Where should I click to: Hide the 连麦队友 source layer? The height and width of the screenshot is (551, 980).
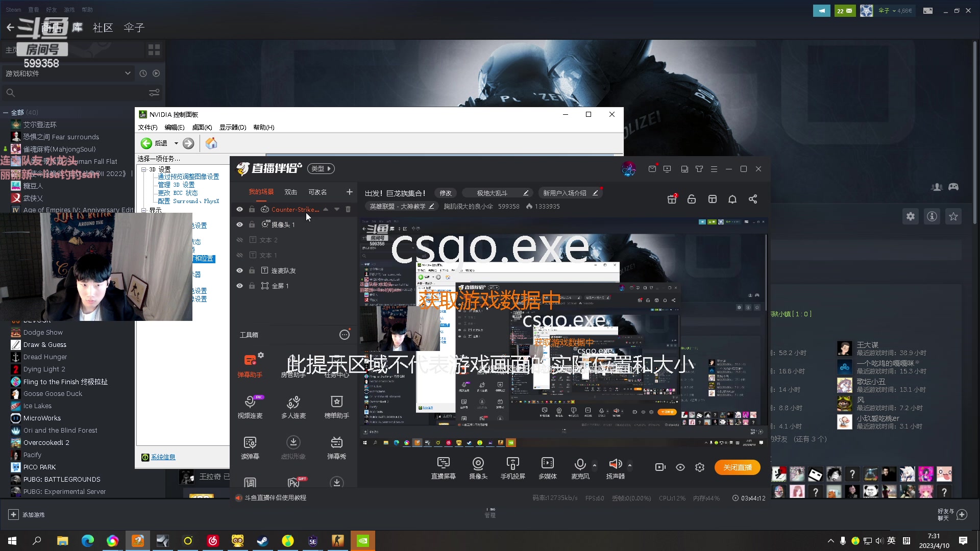coord(239,270)
